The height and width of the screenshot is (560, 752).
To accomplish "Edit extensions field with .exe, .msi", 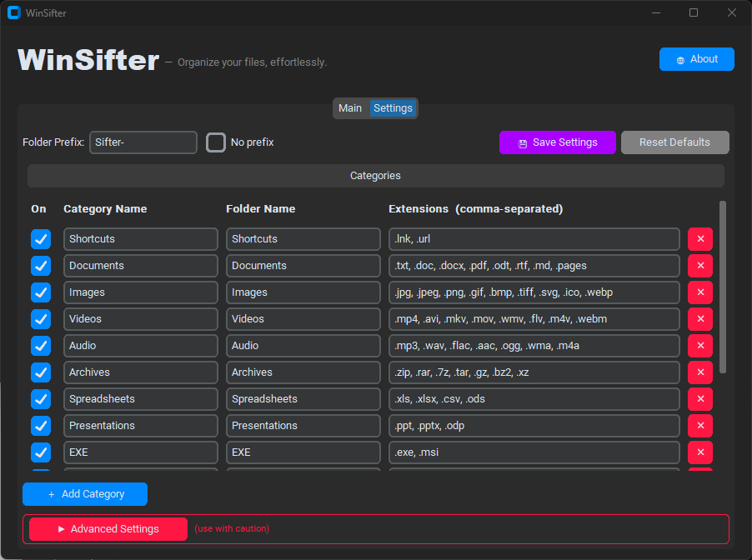I will [x=534, y=452].
